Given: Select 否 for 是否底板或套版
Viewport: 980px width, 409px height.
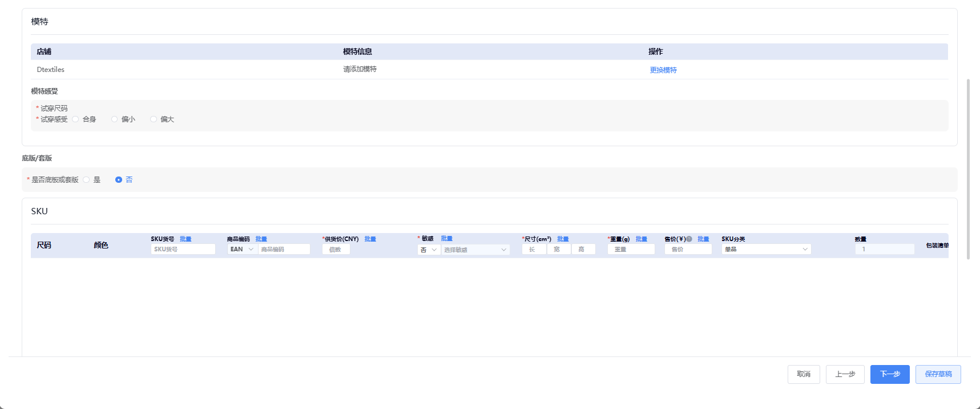Looking at the screenshot, I should pyautogui.click(x=119, y=180).
